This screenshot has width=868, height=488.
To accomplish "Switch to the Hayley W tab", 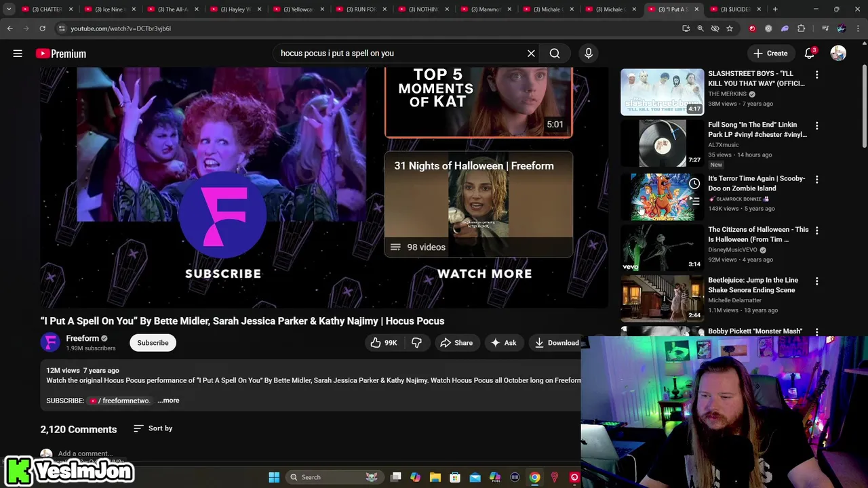I will (236, 9).
